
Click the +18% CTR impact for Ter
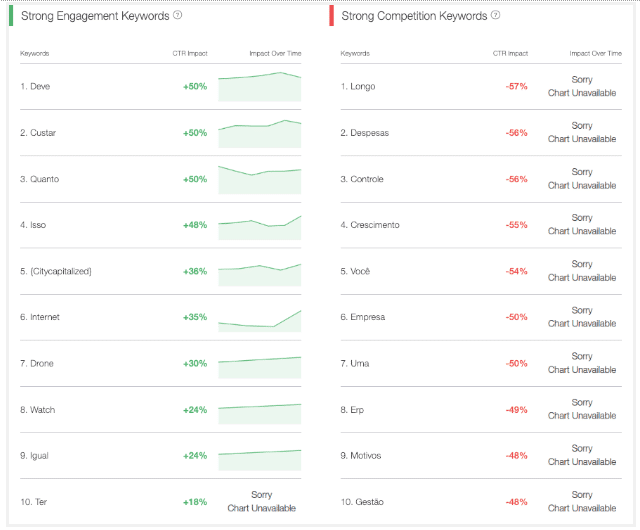coord(195,502)
